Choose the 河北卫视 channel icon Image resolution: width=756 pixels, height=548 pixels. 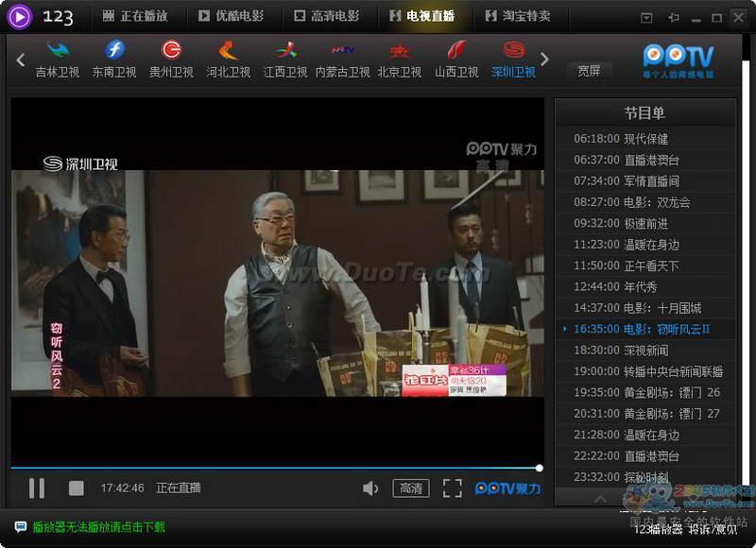point(228,50)
